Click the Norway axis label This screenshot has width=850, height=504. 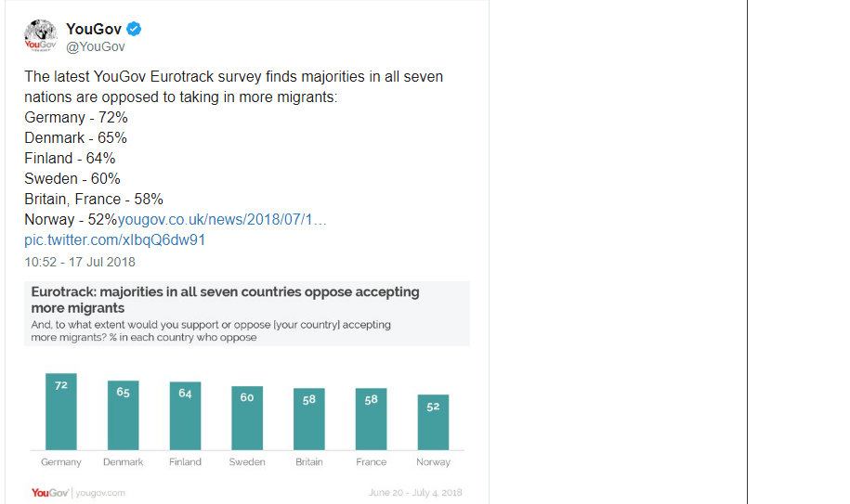pos(433,462)
